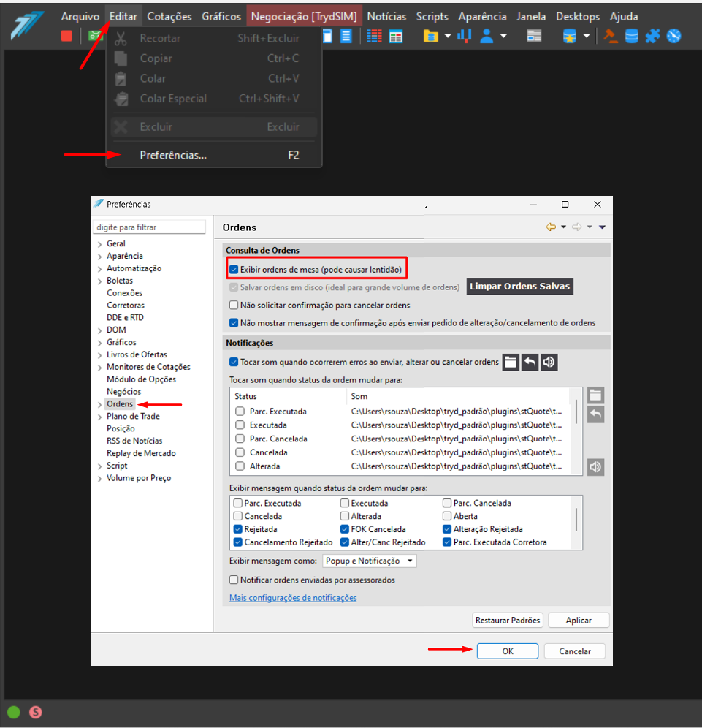Click the database with star toolbar icon
Viewport: 702px width, 728px height.
tap(570, 37)
